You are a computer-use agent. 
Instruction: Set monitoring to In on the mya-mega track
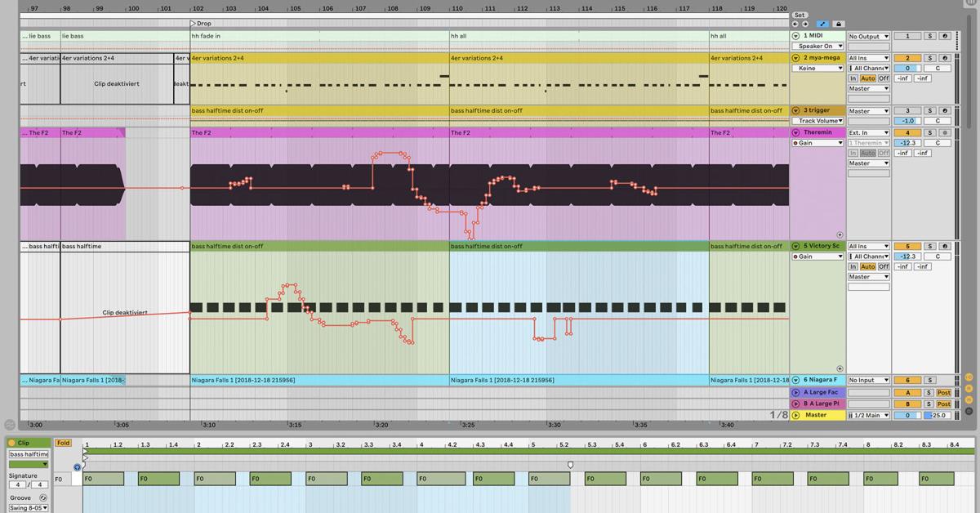coord(853,78)
